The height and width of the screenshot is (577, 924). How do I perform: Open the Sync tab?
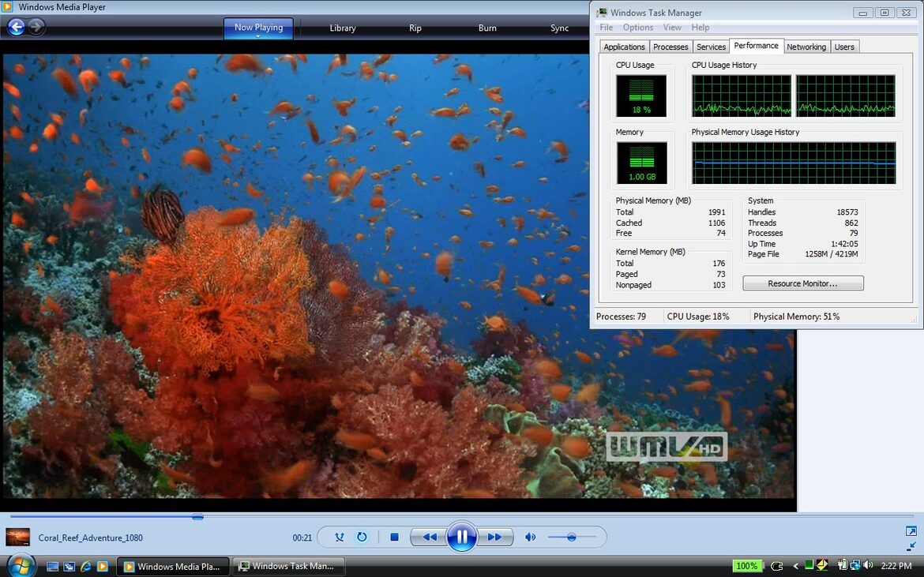pyautogui.click(x=559, y=28)
